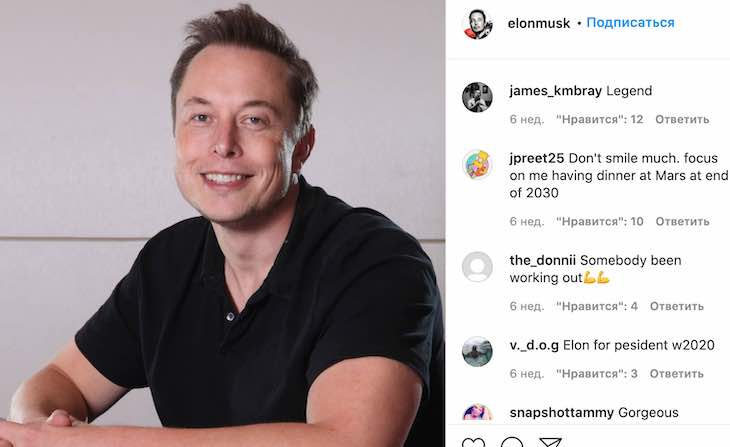Click the Подписаться follow button
Image resolution: width=730 pixels, height=447 pixels.
(630, 22)
